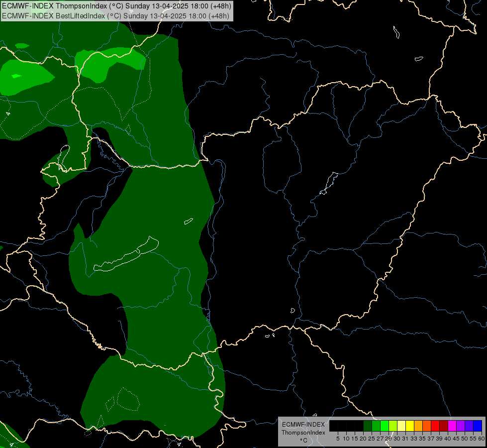Click the °C unit label in legend
The width and height of the screenshot is (487, 448).
304,441
